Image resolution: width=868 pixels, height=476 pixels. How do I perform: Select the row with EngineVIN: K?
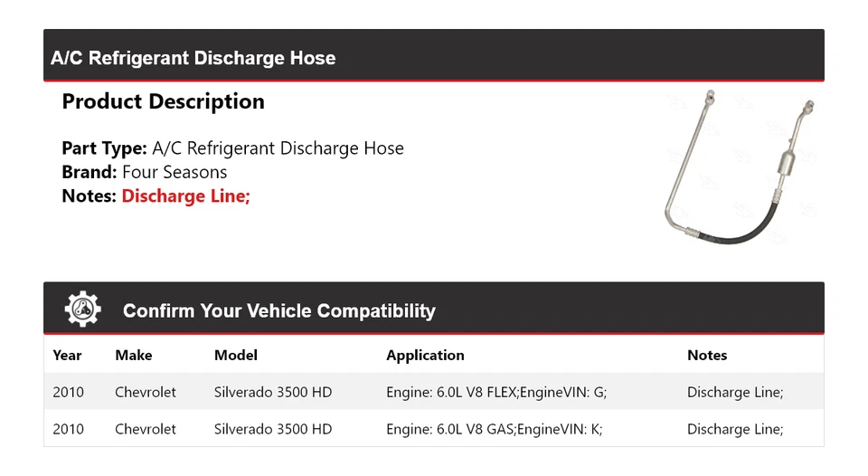pyautogui.click(x=434, y=428)
